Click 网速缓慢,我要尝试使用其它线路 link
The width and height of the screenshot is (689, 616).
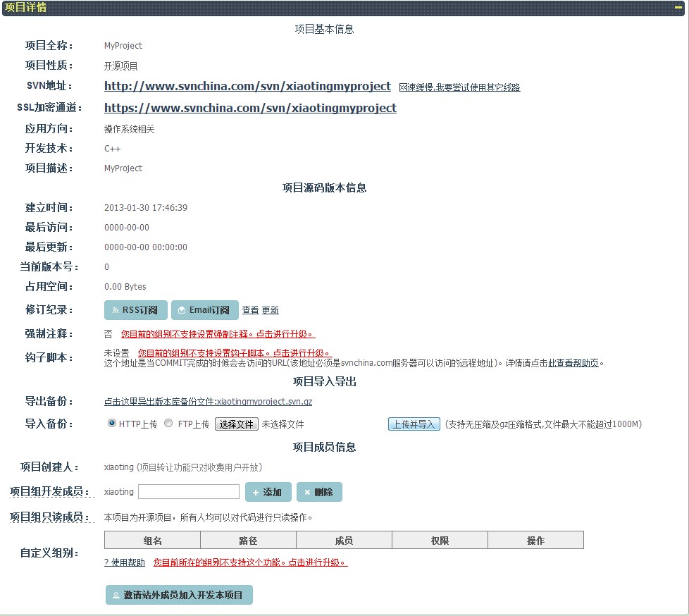[x=459, y=87]
